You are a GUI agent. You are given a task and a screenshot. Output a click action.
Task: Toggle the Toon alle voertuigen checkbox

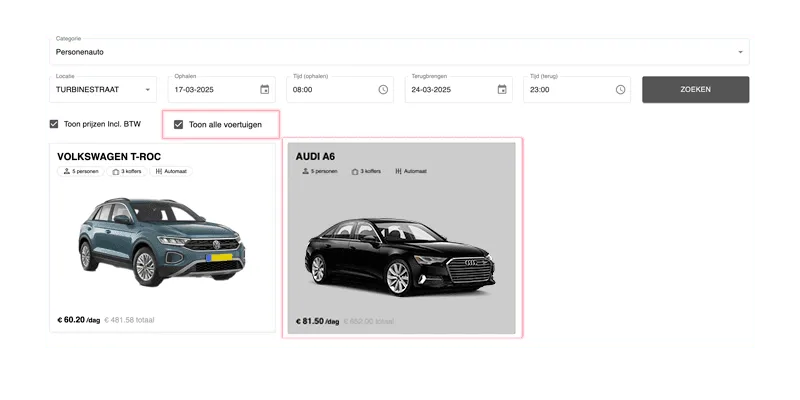tap(178, 124)
